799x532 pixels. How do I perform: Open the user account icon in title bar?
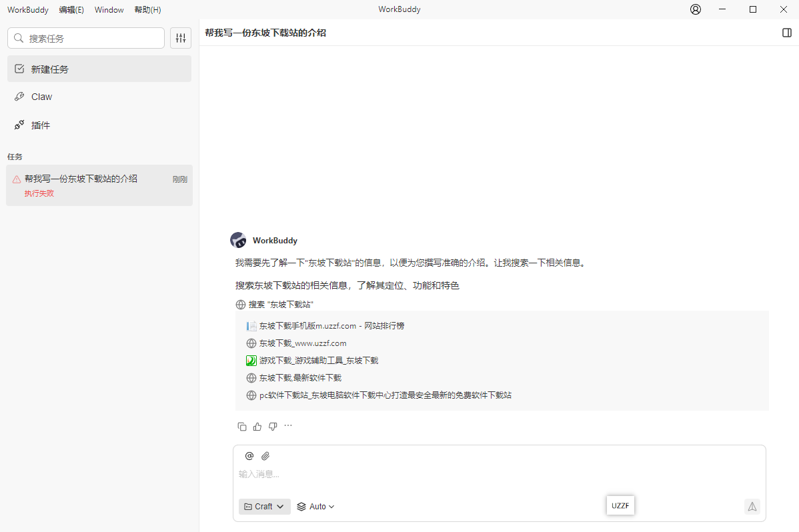coord(695,9)
